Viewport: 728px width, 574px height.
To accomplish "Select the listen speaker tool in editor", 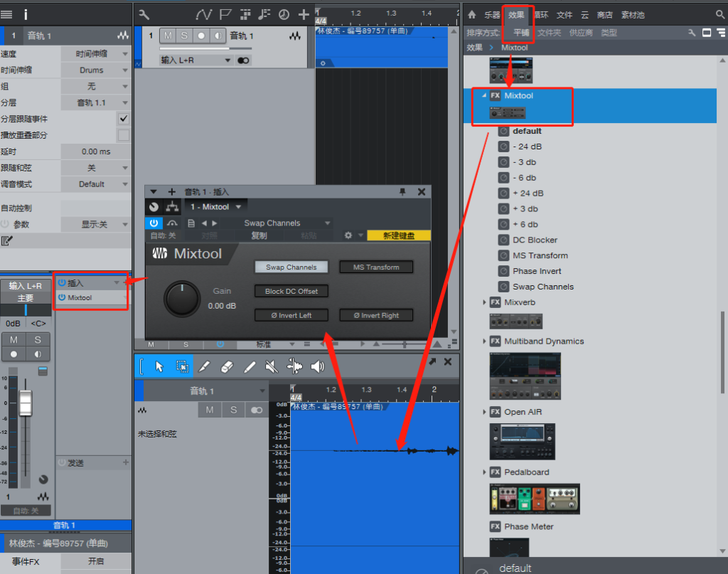I will pos(317,366).
